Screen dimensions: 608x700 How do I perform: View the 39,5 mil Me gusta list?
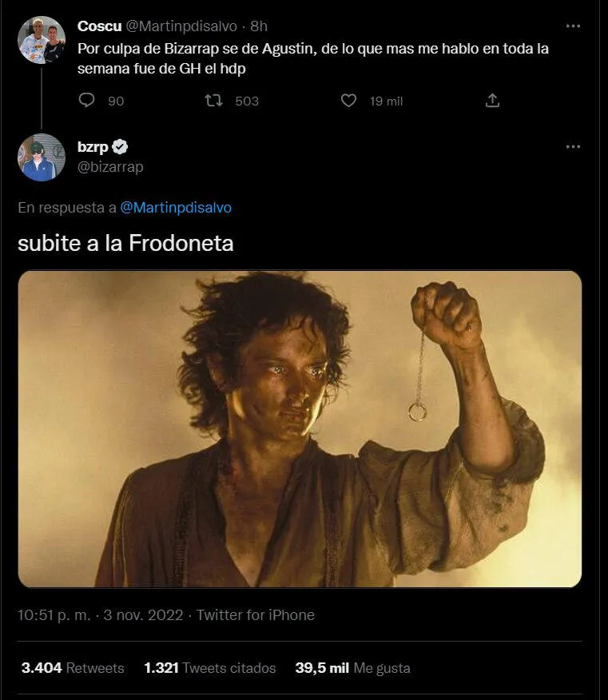[352, 668]
